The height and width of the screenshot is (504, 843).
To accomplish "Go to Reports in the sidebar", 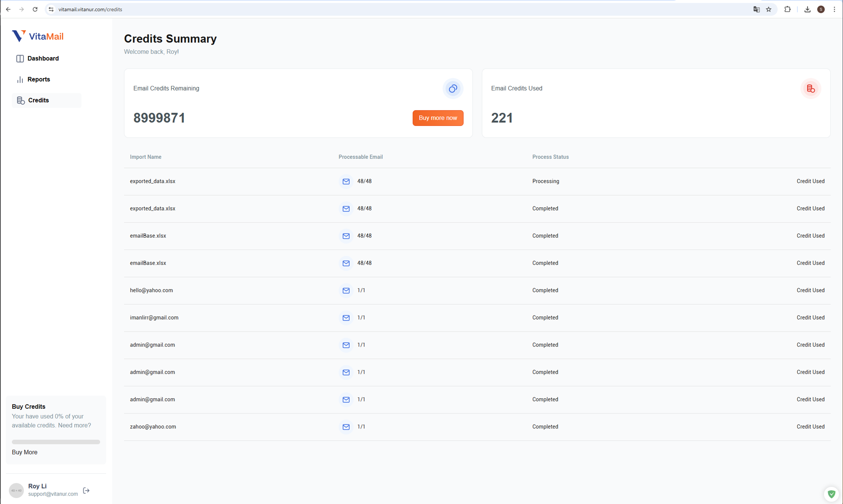I will click(x=38, y=79).
